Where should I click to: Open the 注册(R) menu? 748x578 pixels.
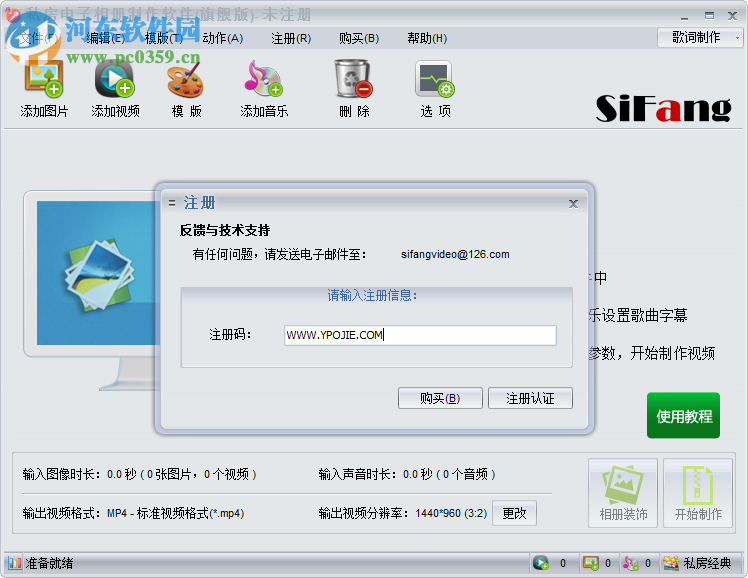click(291, 38)
